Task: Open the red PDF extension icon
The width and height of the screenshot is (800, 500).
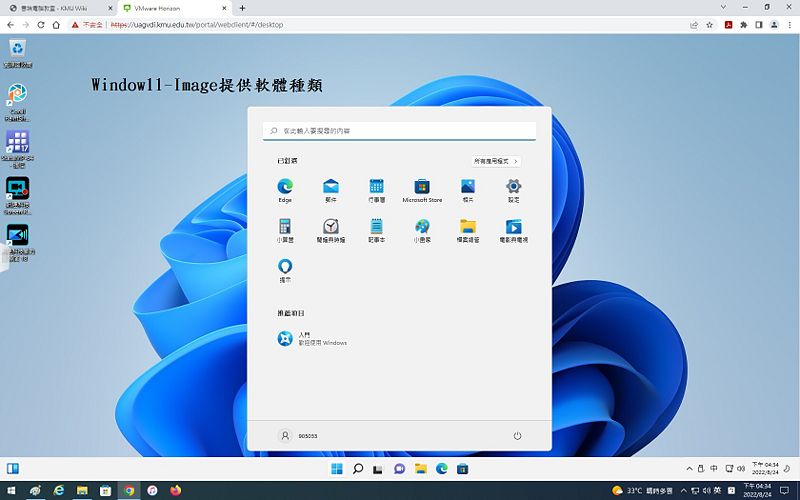Action: (x=729, y=24)
